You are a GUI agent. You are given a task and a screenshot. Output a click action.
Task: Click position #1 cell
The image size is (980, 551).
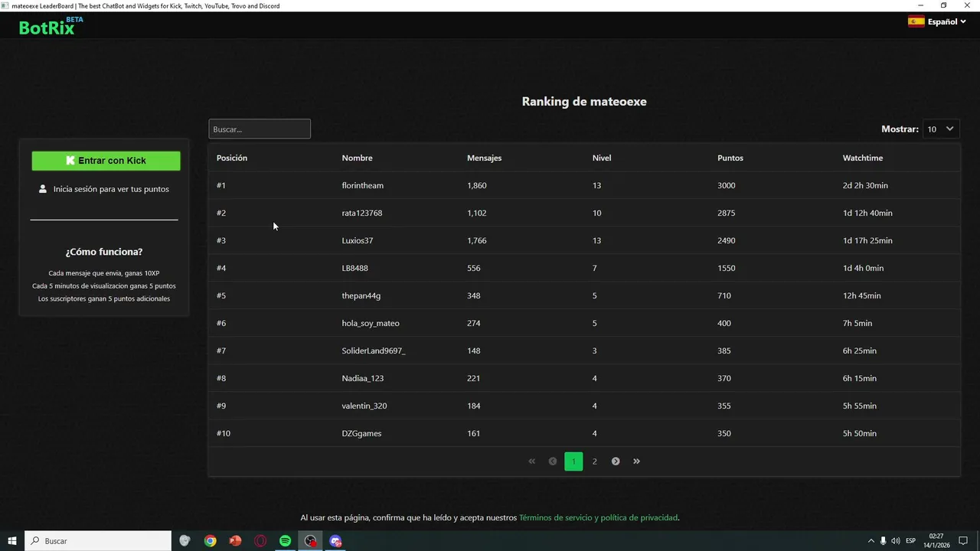tap(221, 185)
